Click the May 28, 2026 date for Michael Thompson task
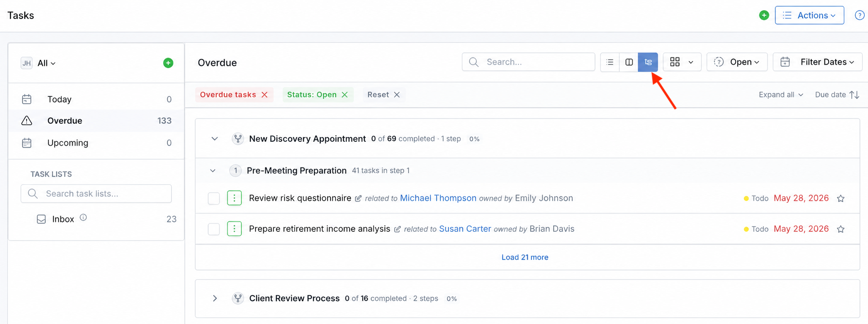Screen dimensions: 868x324 tap(801, 198)
